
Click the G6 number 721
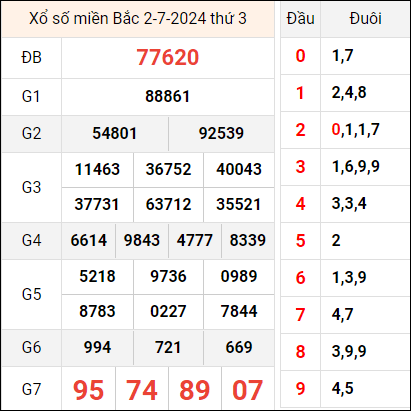click(x=168, y=348)
